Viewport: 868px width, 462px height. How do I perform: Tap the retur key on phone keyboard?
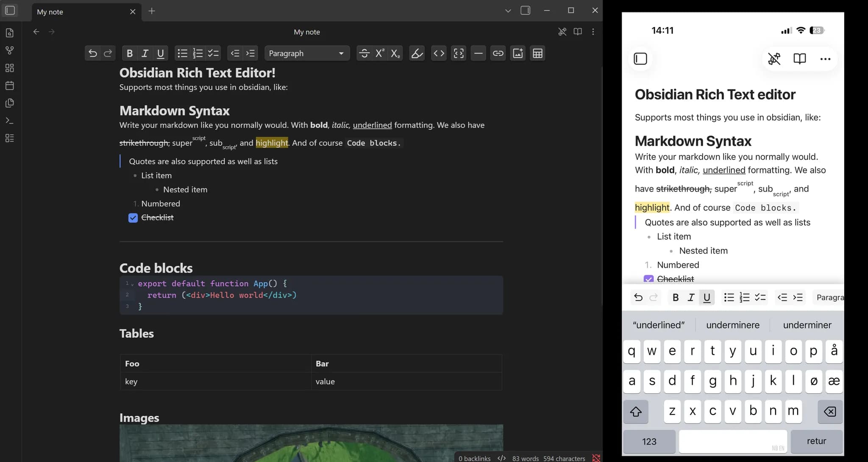pos(817,441)
